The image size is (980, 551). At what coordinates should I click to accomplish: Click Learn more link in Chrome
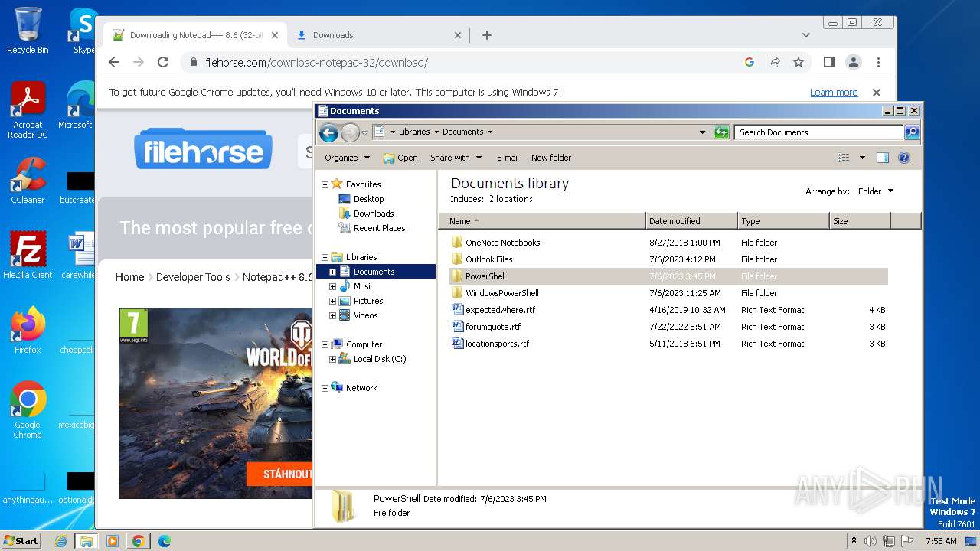click(834, 93)
